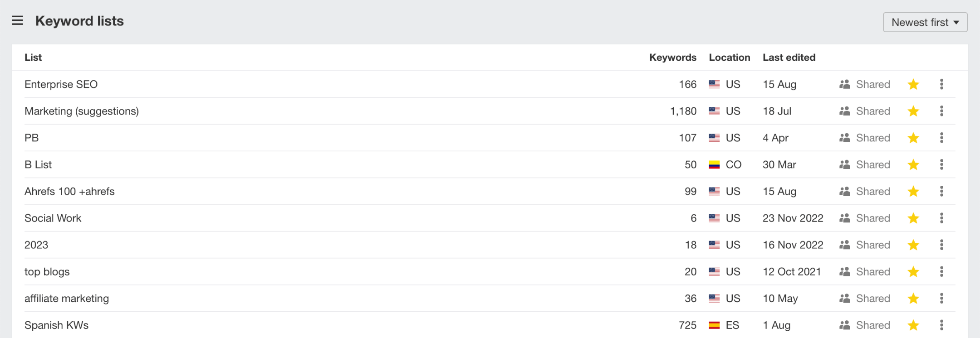Open the three-dot menu for PB list
This screenshot has width=980, height=338.
pos(941,138)
